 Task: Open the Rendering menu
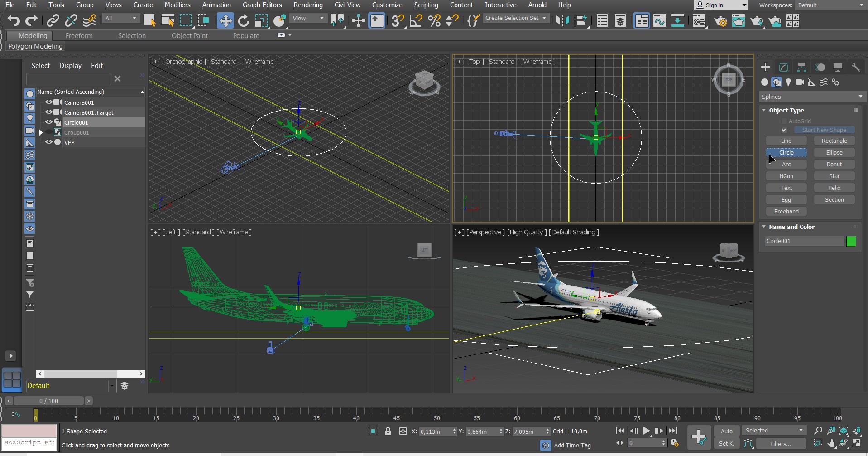(x=308, y=5)
